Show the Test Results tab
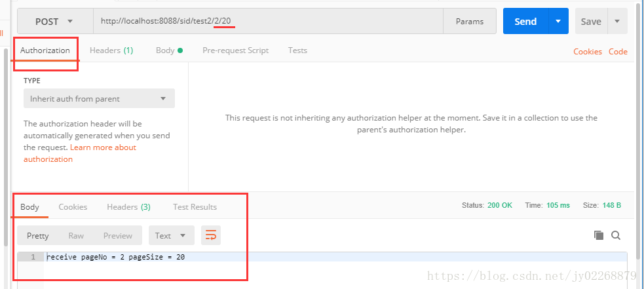This screenshot has height=289, width=644. (195, 207)
